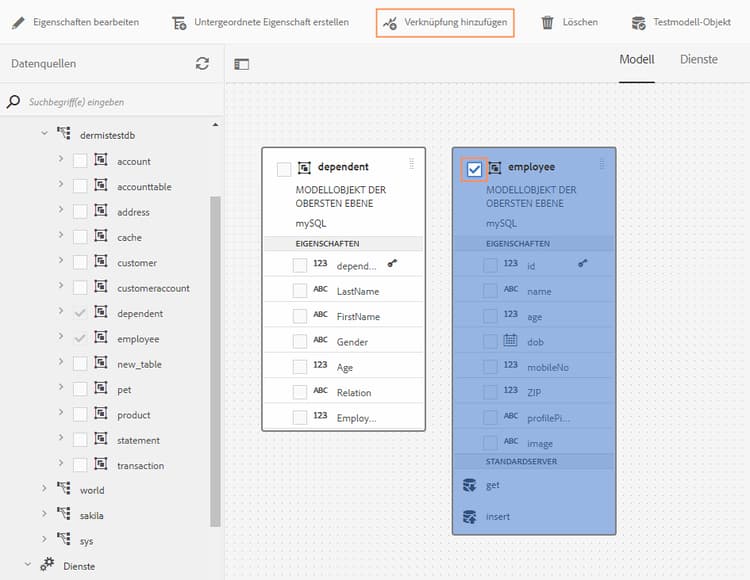Tick the address table checkbox
This screenshot has width=750, height=580.
coord(80,211)
